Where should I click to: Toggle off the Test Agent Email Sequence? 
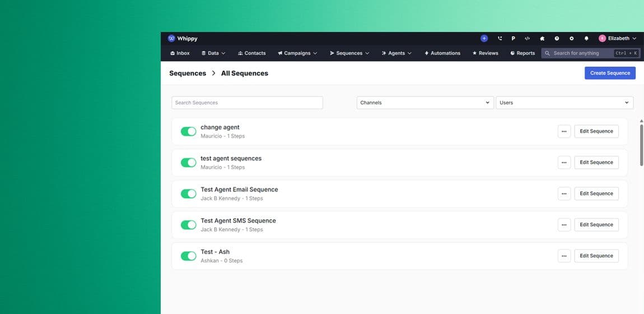tap(188, 193)
